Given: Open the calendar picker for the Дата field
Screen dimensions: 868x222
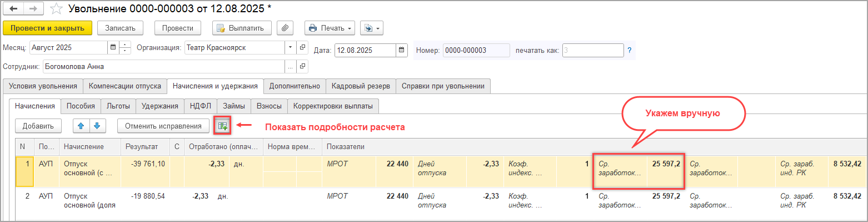Looking at the screenshot, I should tap(402, 50).
